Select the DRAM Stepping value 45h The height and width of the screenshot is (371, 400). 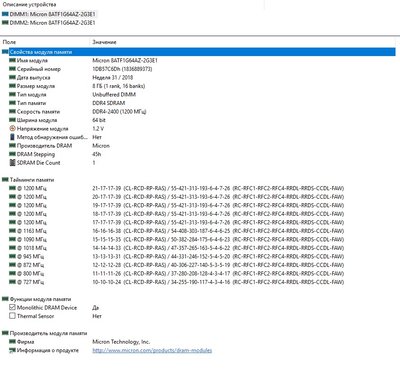[97, 154]
